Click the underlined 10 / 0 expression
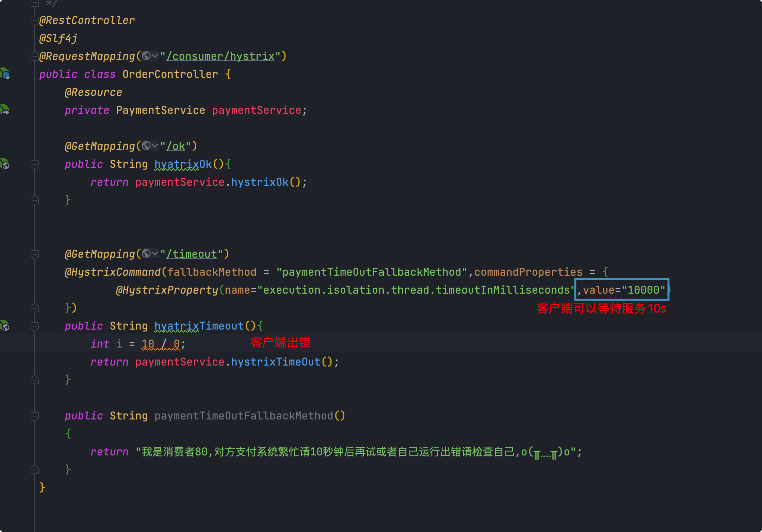The height and width of the screenshot is (532, 762). tap(161, 344)
